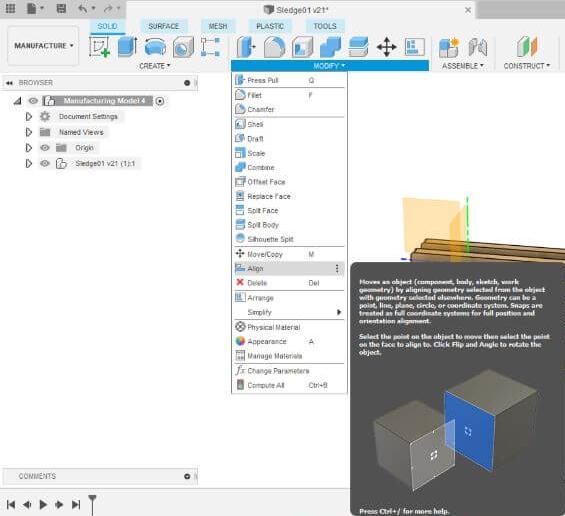Click the File document icon
Screen dimensions: 565x516
point(32,8)
